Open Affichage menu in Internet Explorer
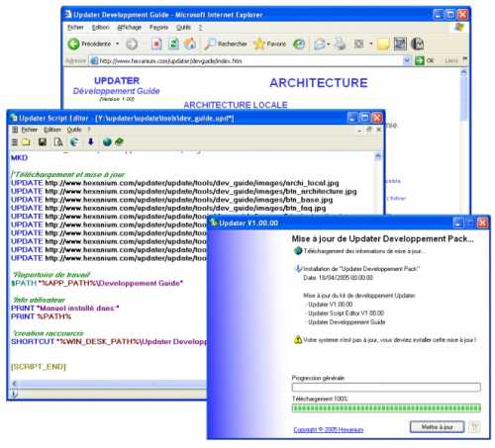 pos(130,28)
